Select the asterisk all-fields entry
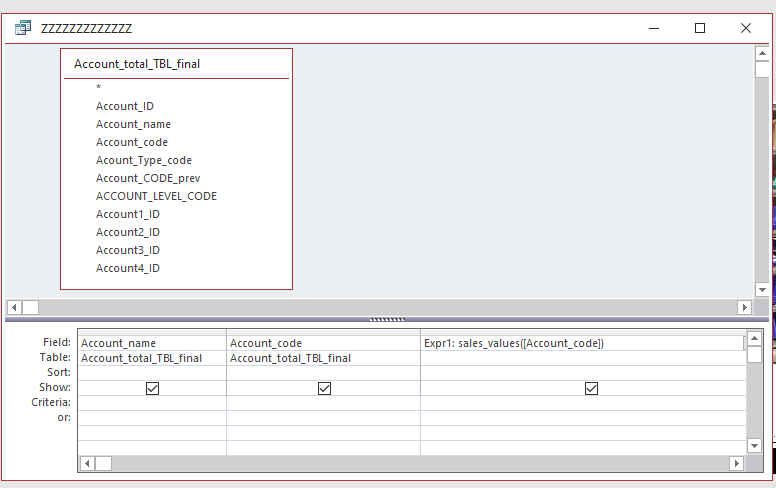 [x=98, y=88]
